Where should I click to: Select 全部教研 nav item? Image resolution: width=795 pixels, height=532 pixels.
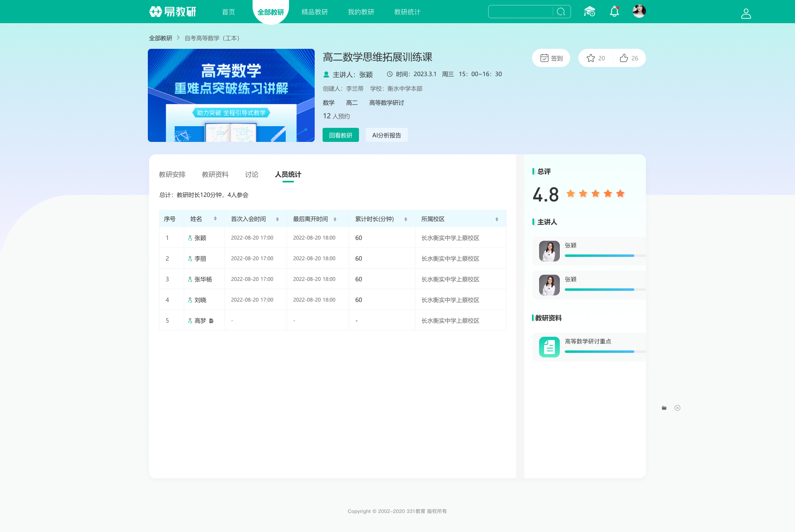271,12
